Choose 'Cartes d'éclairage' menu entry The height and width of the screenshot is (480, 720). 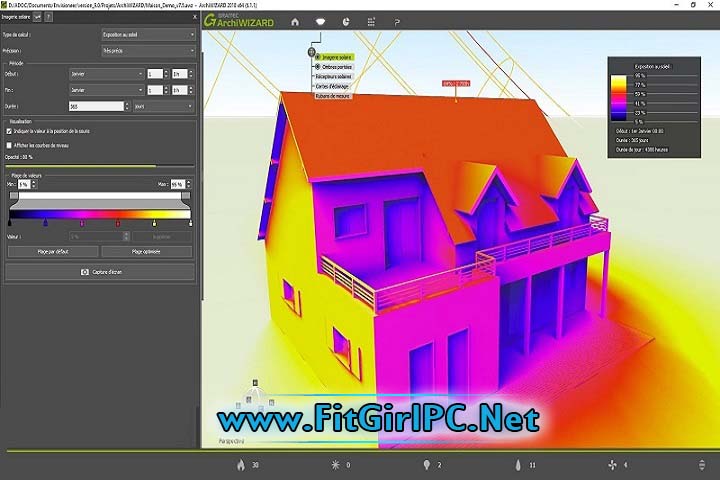[x=332, y=86]
